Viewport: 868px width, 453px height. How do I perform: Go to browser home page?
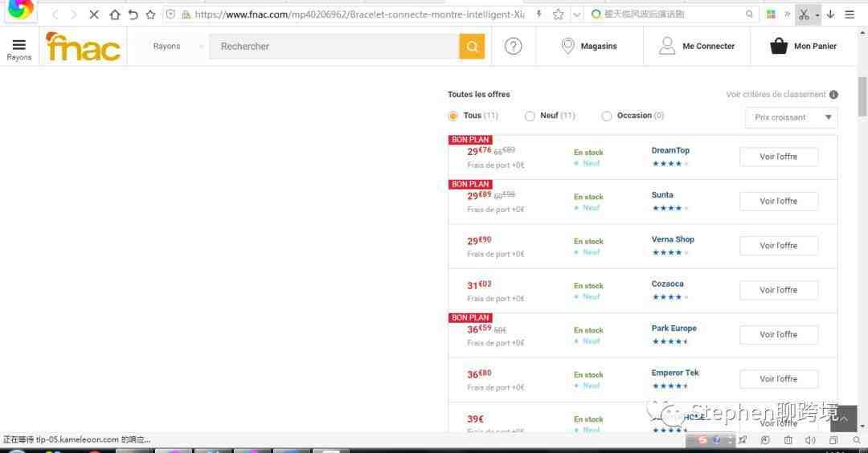click(115, 15)
